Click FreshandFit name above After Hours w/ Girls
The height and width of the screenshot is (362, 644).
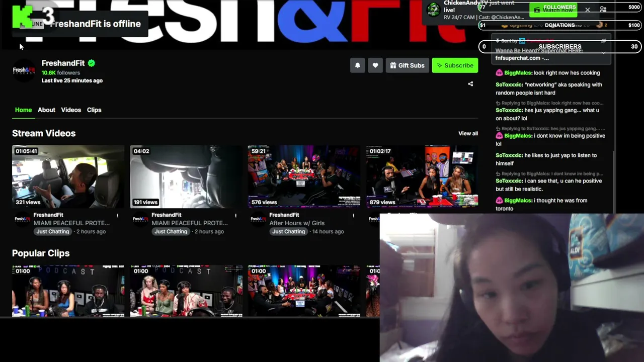(x=284, y=215)
